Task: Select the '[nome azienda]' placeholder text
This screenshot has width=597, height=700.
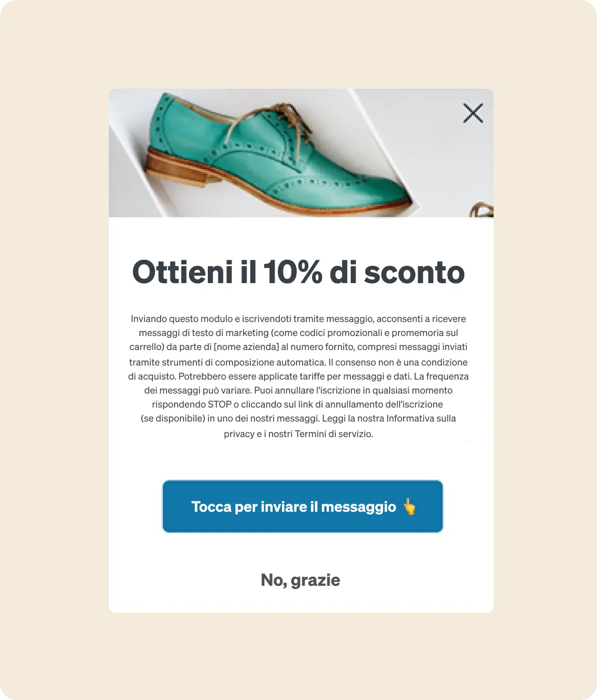Action: coord(247,346)
